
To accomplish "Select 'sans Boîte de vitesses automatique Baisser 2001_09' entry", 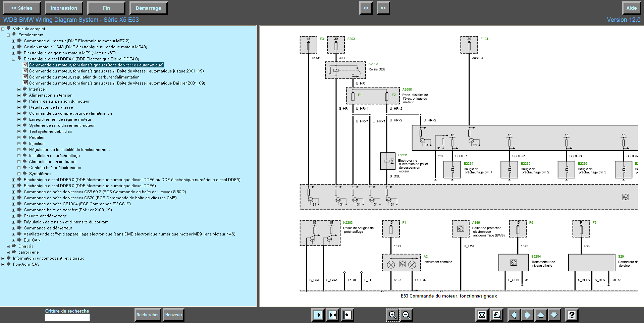I will pyautogui.click(x=117, y=83).
